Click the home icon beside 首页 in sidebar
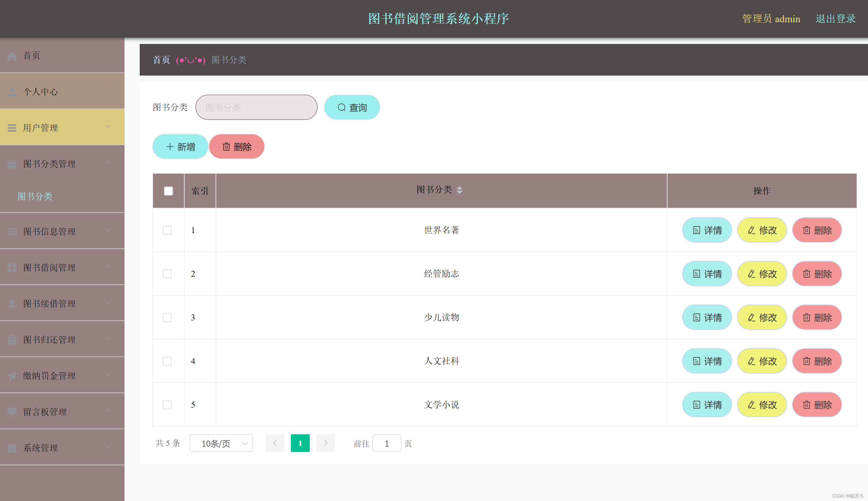Image resolution: width=868 pixels, height=501 pixels. click(12, 56)
